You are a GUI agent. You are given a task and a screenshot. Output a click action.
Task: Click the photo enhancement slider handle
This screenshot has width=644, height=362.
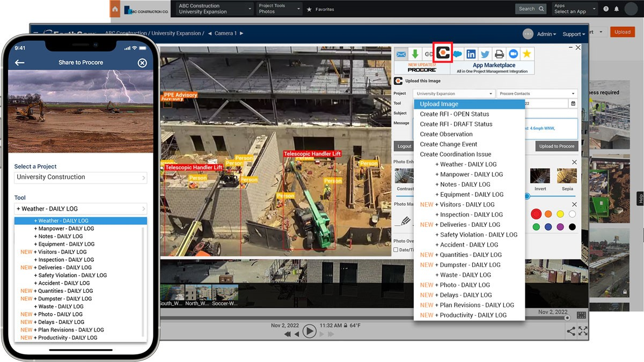click(527, 196)
